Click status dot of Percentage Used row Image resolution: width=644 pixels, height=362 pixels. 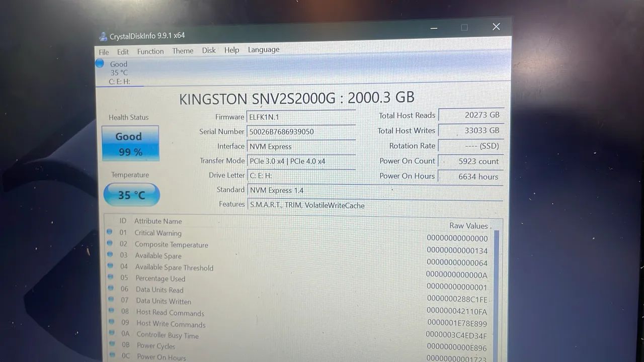[110, 277]
